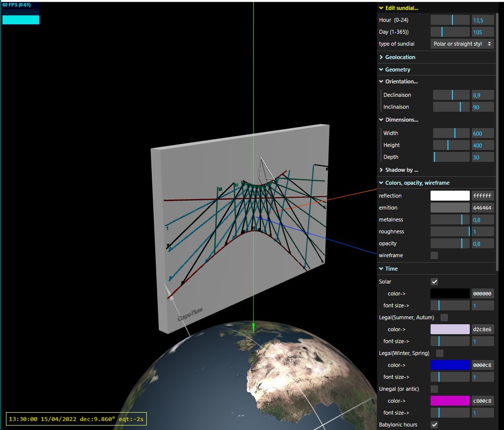Open the Unegal magenta color swatch

point(450,401)
